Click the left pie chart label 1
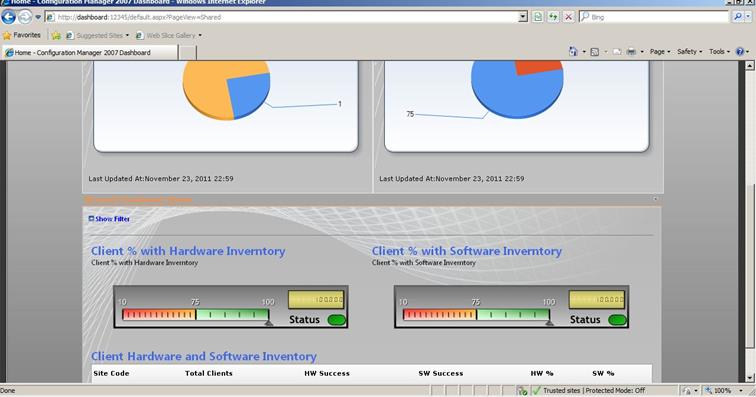 [x=340, y=104]
